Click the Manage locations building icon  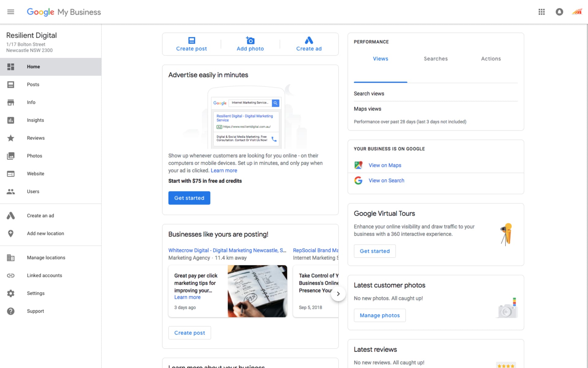(11, 258)
